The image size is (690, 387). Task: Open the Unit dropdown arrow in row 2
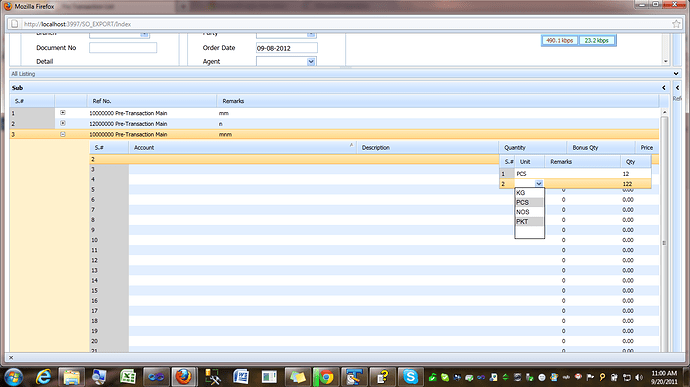tap(539, 184)
